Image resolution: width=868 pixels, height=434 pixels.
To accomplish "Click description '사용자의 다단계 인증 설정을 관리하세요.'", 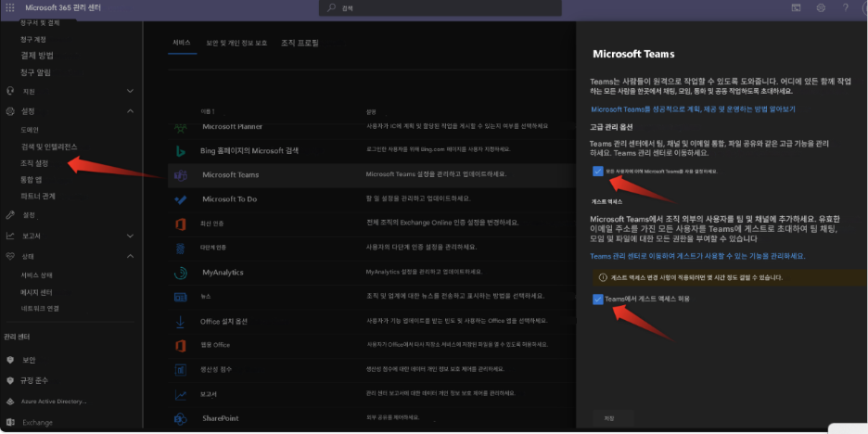I will tap(421, 247).
